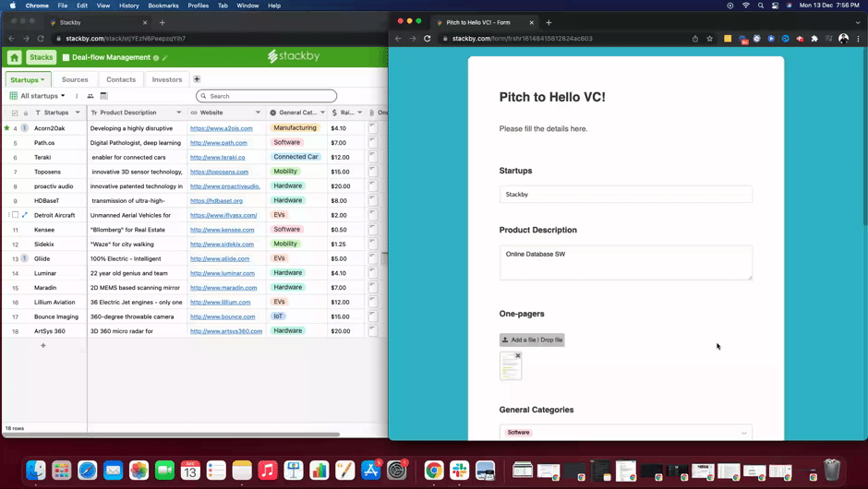Edit the Deal-flow Management name with the pencil icon
This screenshot has width=868, height=489.
tap(165, 58)
